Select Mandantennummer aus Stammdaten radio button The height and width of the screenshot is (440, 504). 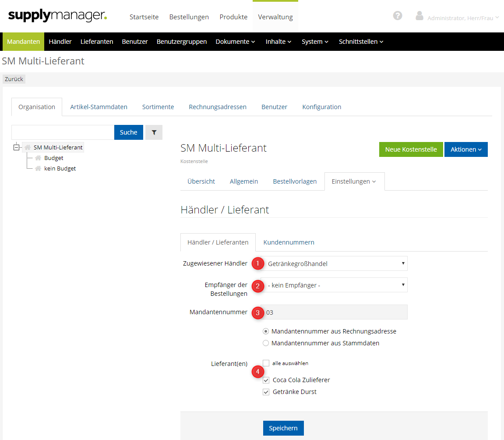(266, 343)
